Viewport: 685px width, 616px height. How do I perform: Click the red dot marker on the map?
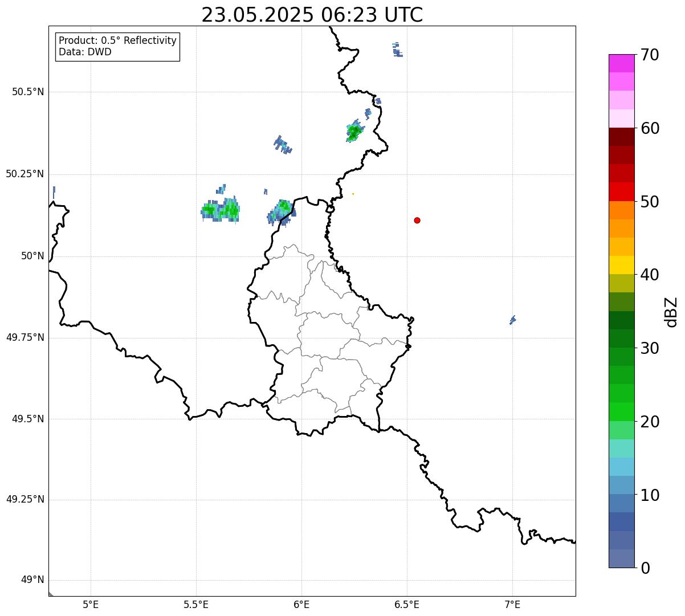click(x=417, y=221)
